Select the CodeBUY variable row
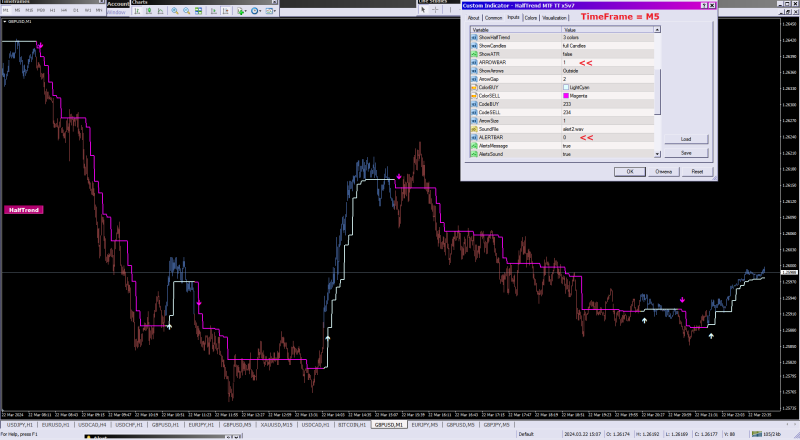The width and height of the screenshot is (800, 440). 562,104
